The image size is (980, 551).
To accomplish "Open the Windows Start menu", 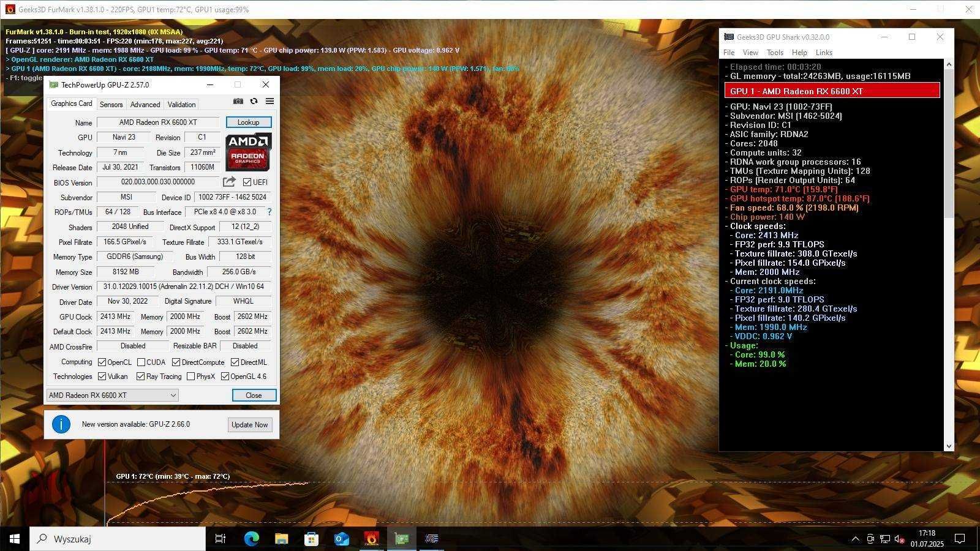I will click(x=15, y=539).
